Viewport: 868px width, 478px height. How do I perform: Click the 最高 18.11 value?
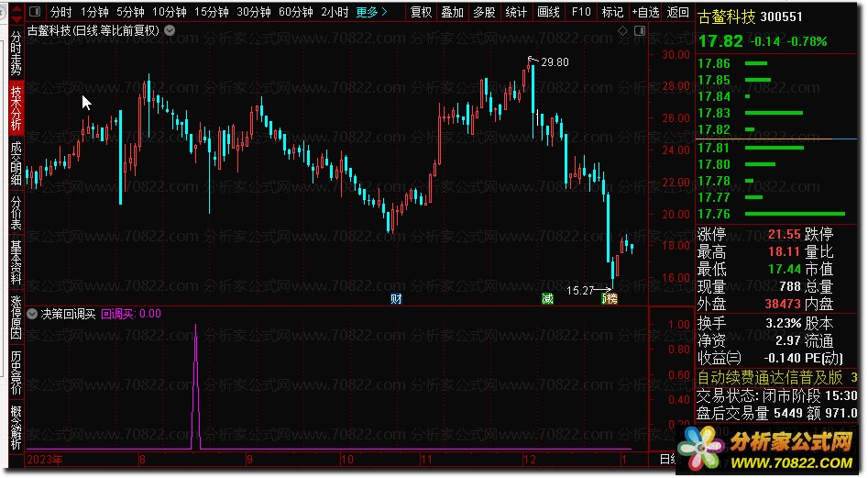784,252
